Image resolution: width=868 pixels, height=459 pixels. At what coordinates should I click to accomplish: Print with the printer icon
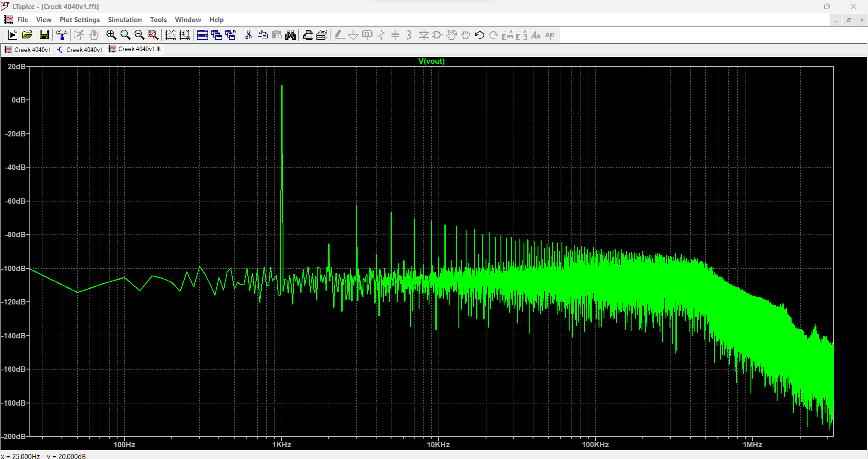pos(308,35)
